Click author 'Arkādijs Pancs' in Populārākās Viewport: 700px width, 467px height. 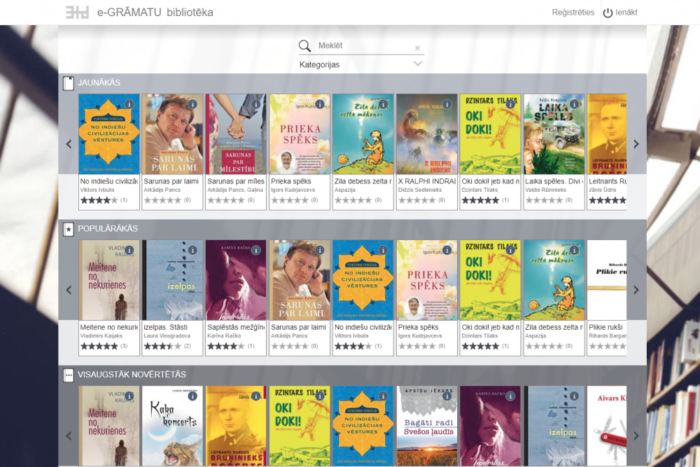click(289, 336)
